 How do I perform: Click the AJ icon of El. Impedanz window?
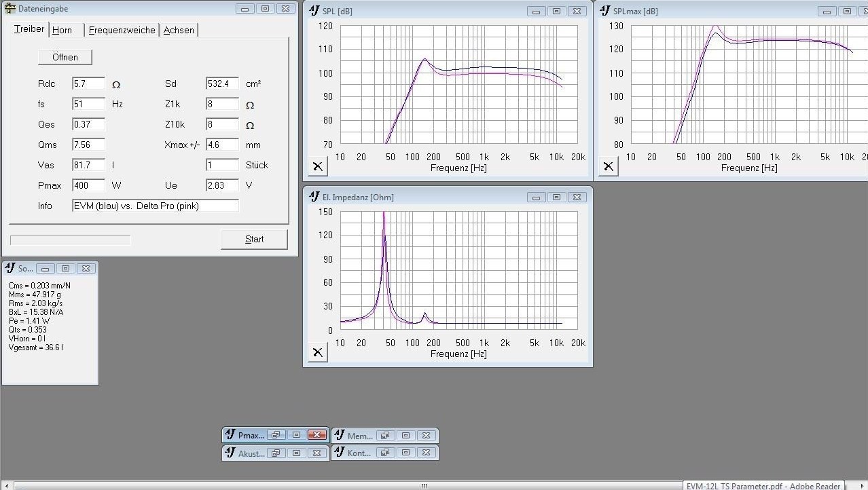pos(314,197)
